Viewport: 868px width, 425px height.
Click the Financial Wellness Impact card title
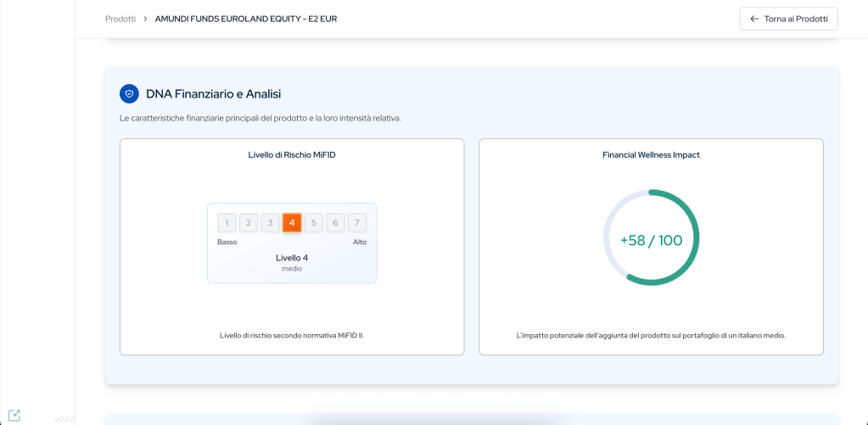pos(651,155)
